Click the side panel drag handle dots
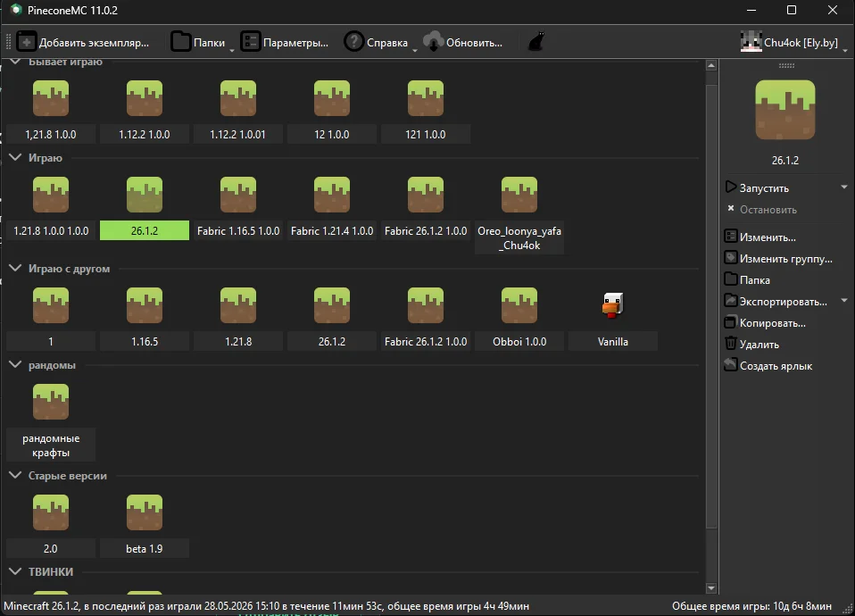This screenshot has width=855, height=616. (786, 65)
